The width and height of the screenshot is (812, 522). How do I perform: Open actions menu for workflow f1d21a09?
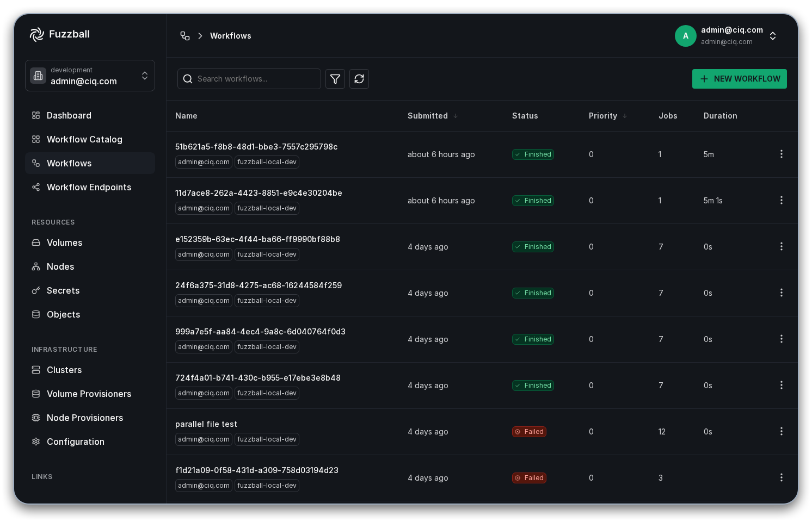point(782,477)
